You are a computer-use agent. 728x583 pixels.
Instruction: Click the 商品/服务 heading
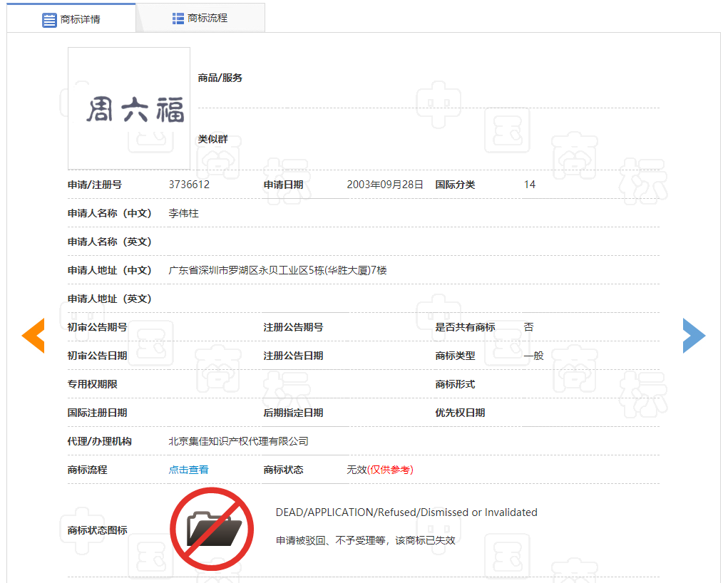pyautogui.click(x=220, y=78)
